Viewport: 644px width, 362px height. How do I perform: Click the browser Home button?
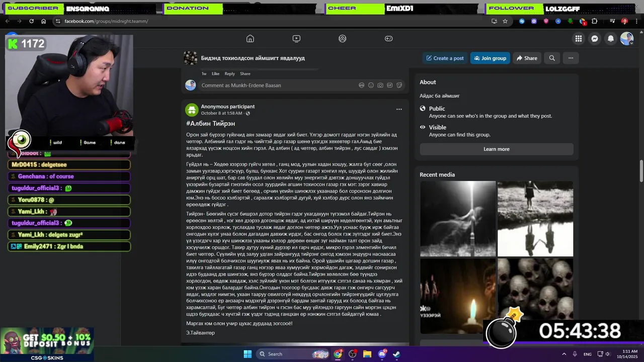point(43,21)
